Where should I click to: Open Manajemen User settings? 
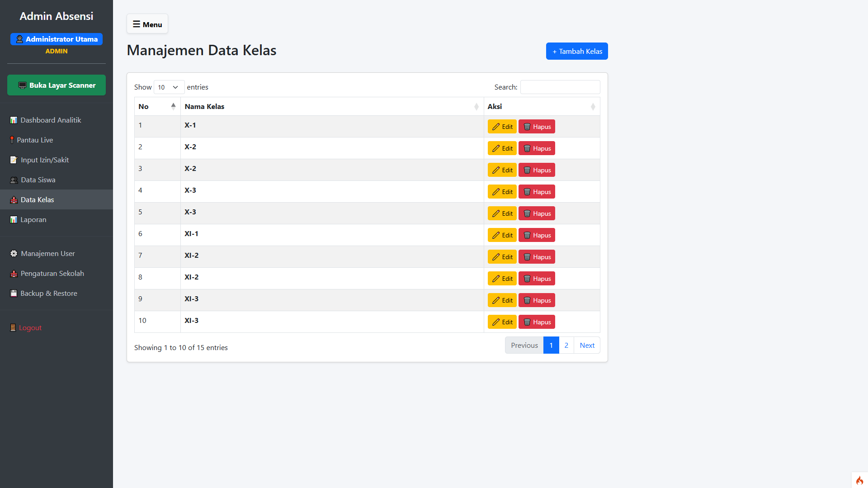[x=47, y=253]
